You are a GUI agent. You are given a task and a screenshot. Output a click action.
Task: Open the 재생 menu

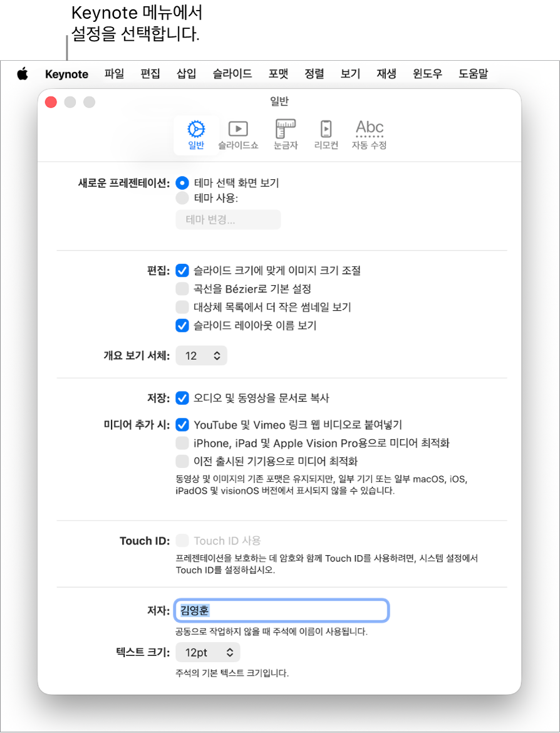pos(386,74)
